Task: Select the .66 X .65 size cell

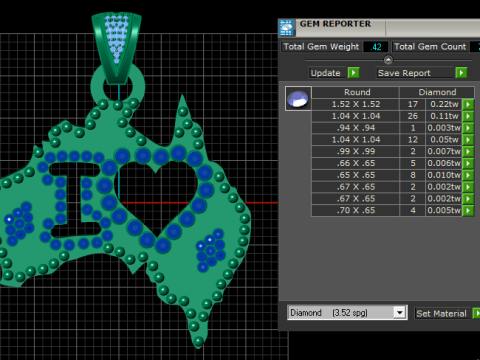Action: (356, 163)
